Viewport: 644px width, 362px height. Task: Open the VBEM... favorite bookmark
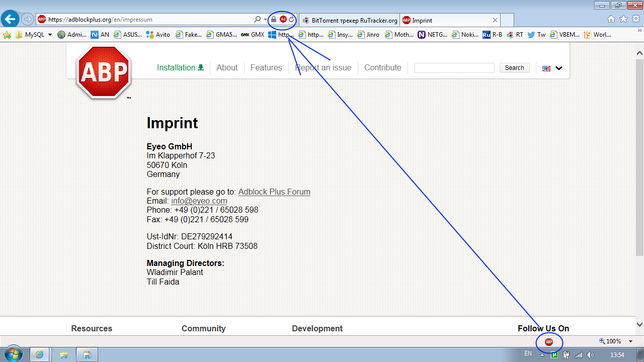[565, 35]
